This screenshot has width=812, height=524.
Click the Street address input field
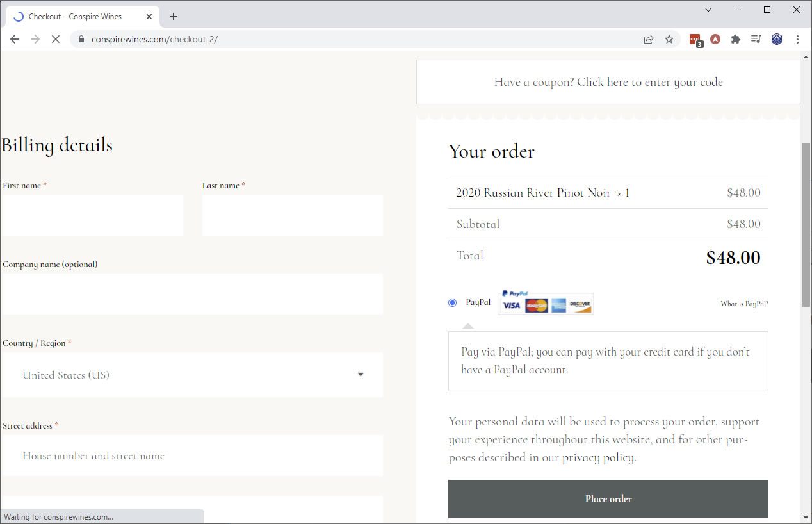pos(192,456)
